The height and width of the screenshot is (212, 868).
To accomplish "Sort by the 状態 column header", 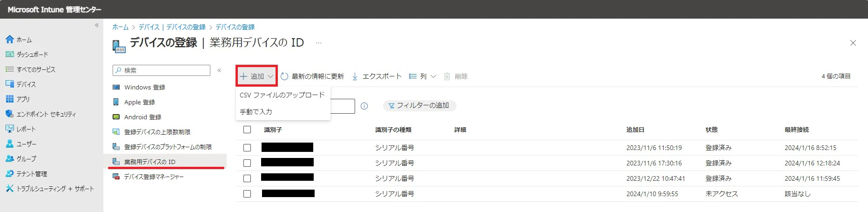I will click(712, 130).
